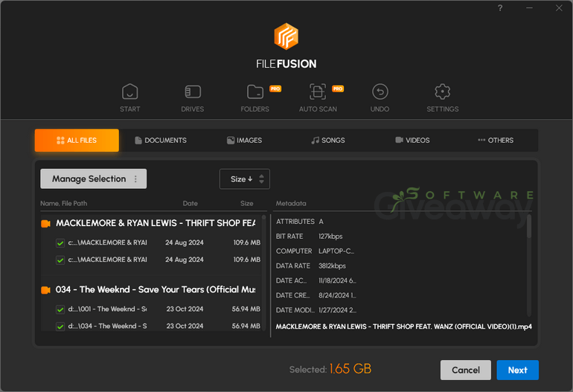The height and width of the screenshot is (392, 573).
Task: Open the Start section icon
Action: click(129, 92)
